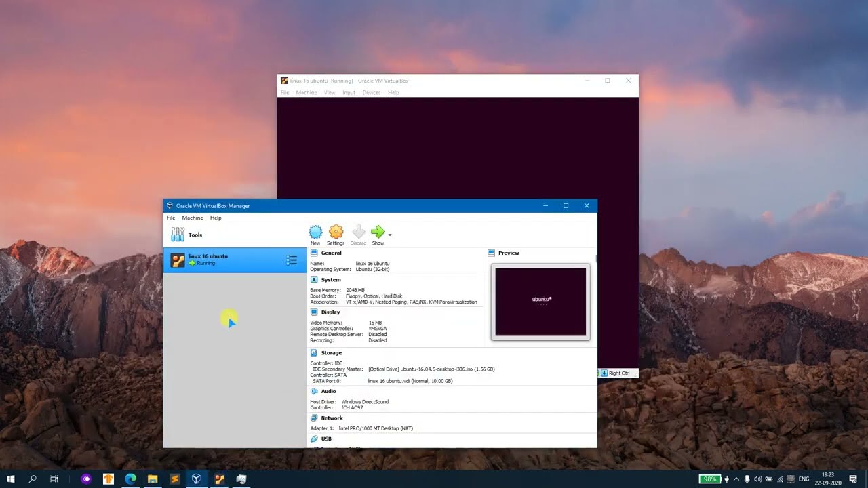Screen dimensions: 868x488
Task: Click the System section chip icon
Action: [x=314, y=279]
